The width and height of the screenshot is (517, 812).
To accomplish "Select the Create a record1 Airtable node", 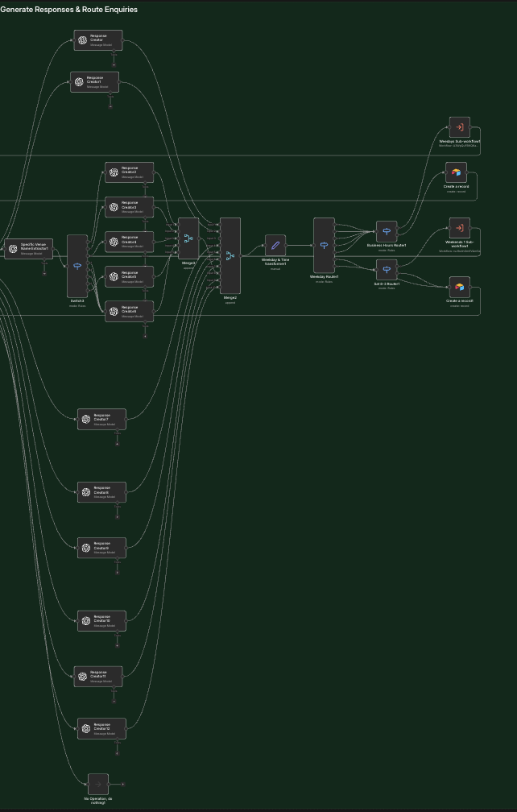I will [x=459, y=287].
